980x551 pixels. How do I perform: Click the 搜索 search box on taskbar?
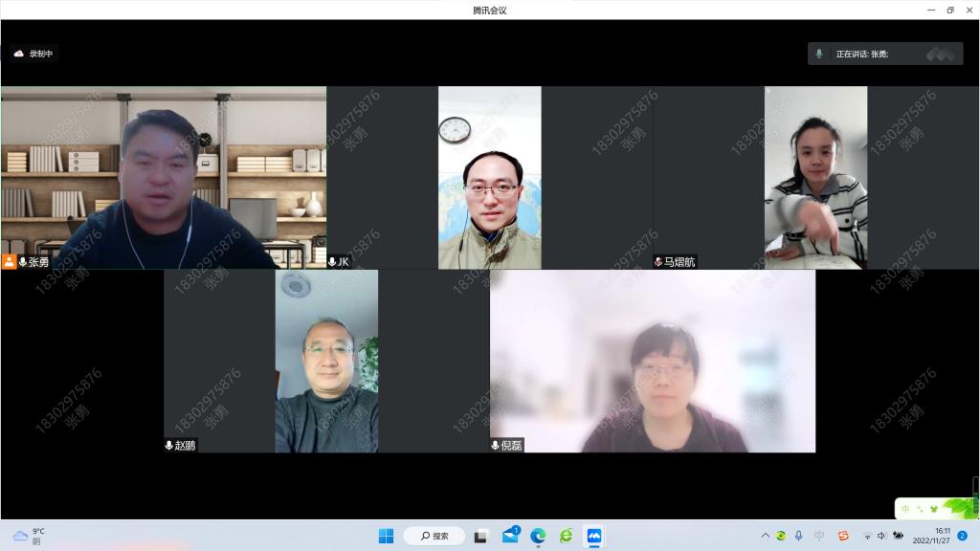[x=434, y=536]
